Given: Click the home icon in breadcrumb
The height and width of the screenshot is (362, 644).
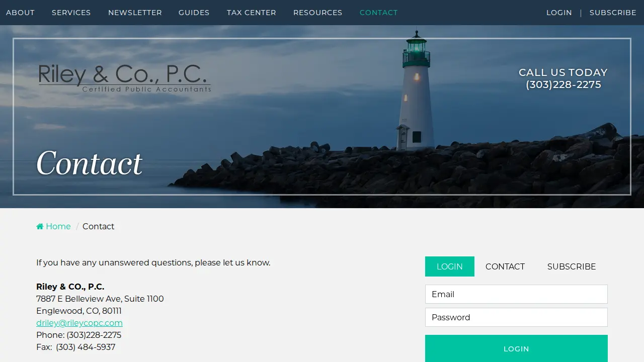Looking at the screenshot, I should pos(40,227).
